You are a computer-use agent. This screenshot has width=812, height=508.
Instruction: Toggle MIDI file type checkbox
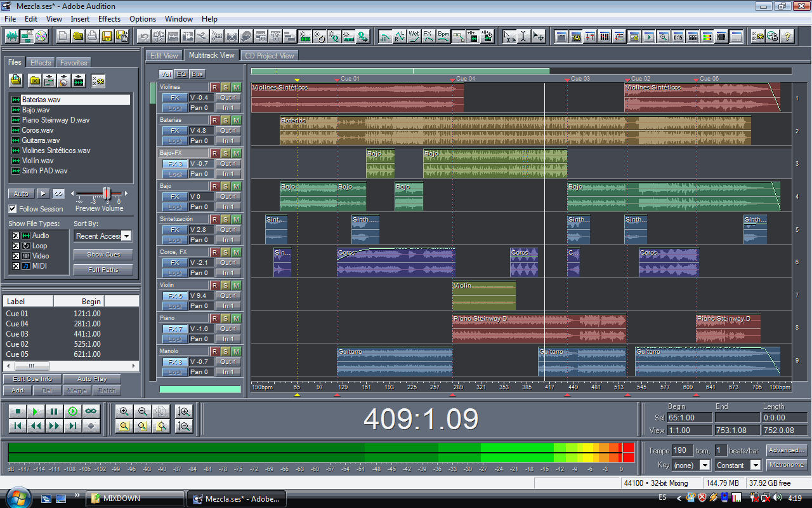tap(16, 266)
